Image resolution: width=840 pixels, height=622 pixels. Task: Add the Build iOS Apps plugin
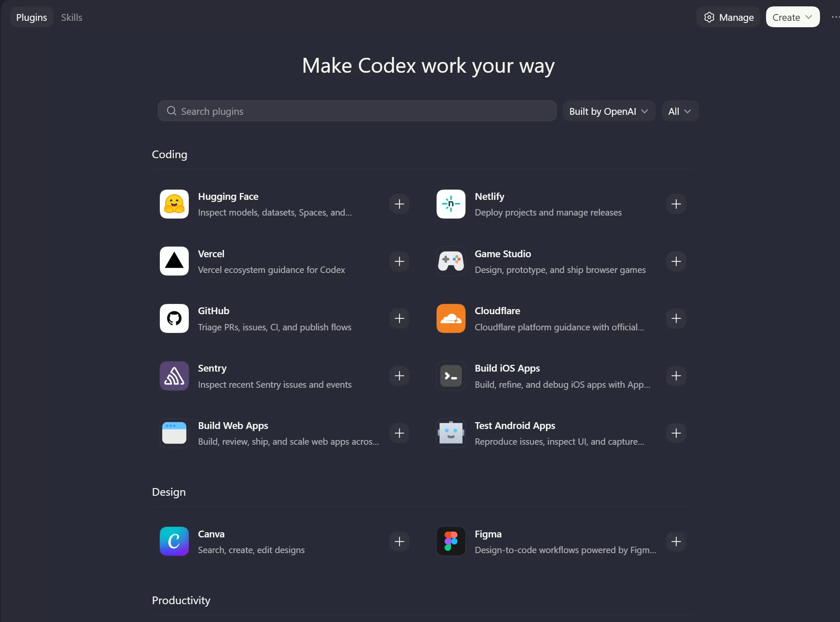(x=676, y=376)
